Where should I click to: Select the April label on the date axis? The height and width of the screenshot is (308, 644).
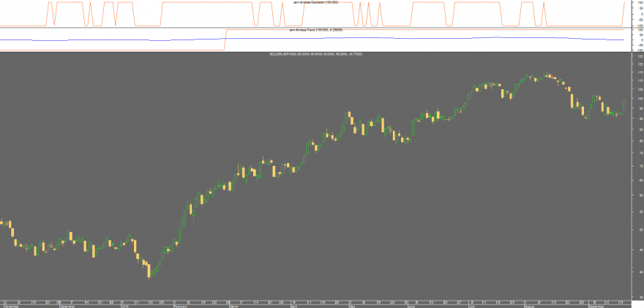pos(293,306)
